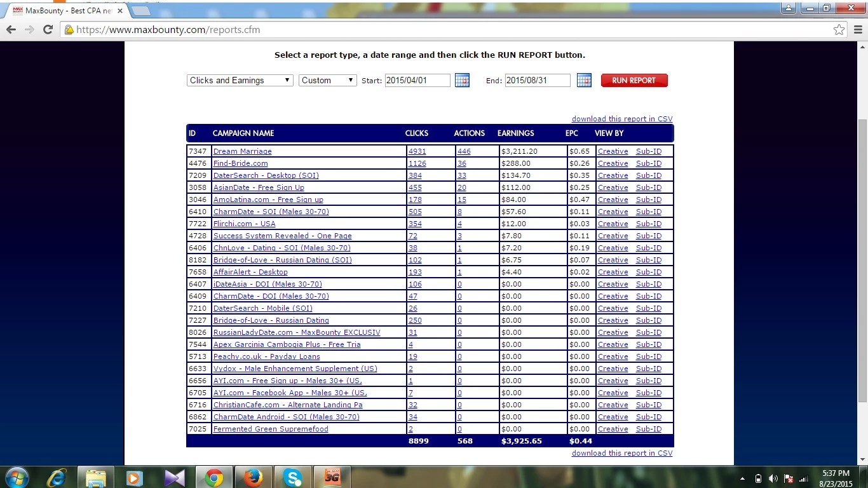Open Skype from the taskbar

(292, 477)
